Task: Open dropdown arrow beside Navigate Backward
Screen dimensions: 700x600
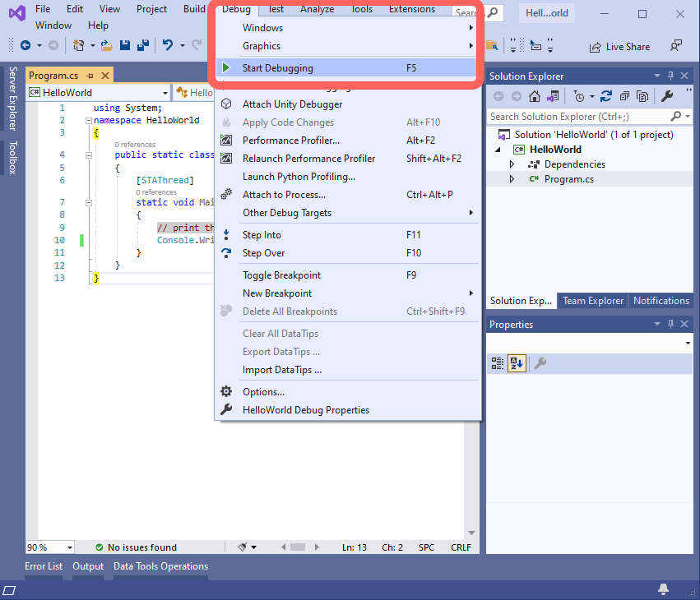Action: (39, 45)
